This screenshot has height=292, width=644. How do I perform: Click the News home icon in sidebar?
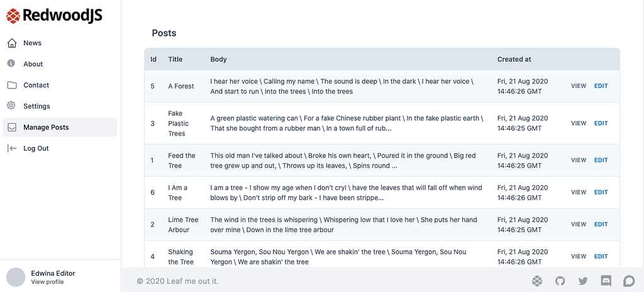click(x=11, y=43)
